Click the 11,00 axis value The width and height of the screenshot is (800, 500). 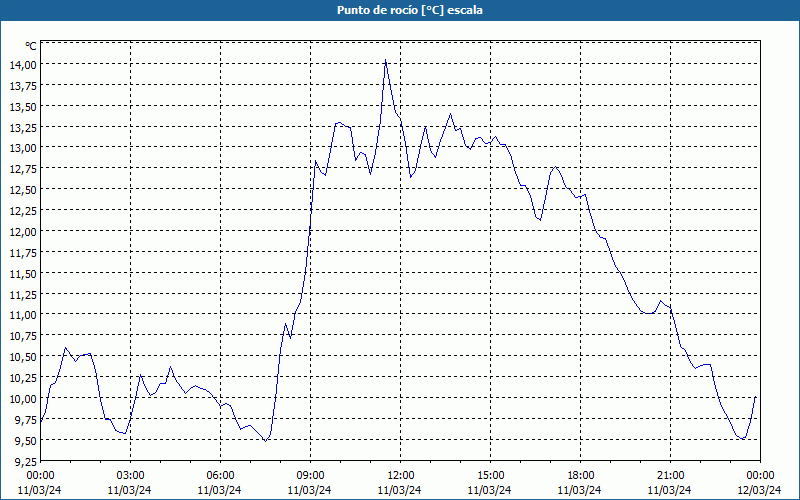[x=23, y=315]
